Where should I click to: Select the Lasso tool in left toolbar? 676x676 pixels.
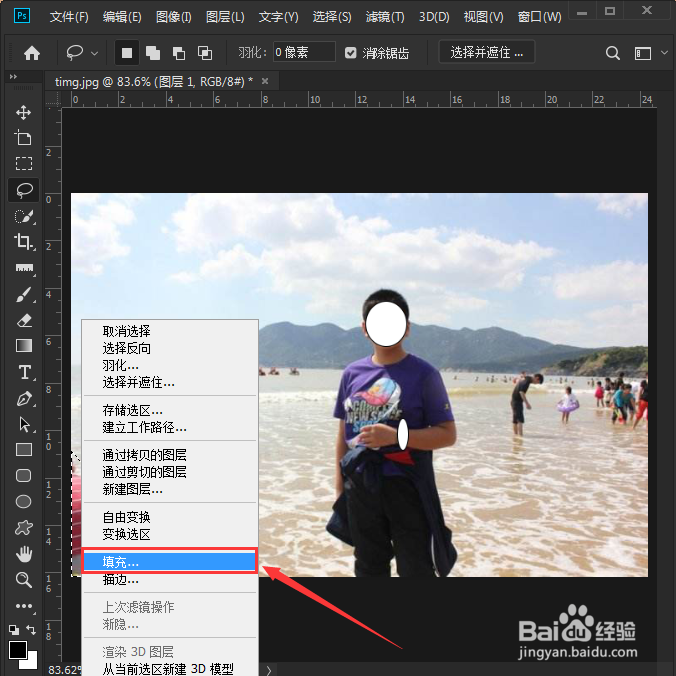pos(24,190)
